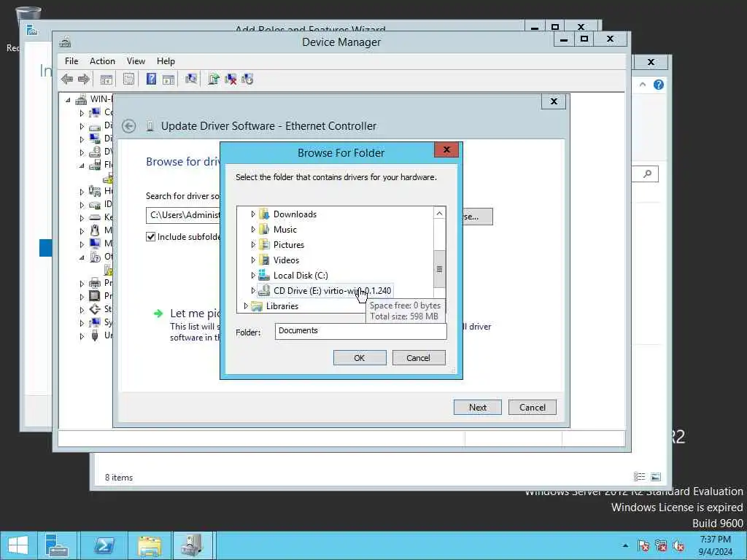Image resolution: width=747 pixels, height=560 pixels.
Task: Select Local Disk (C:)
Action: (x=301, y=275)
